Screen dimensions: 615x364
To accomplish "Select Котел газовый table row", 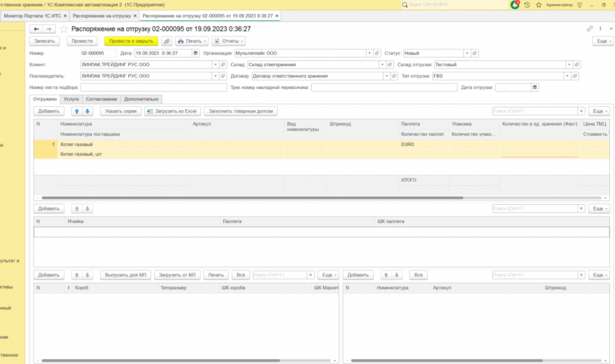I will 322,149.
